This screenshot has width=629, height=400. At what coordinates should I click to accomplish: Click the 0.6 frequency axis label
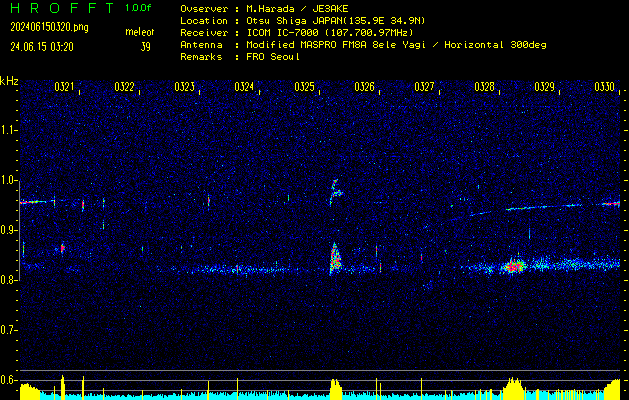coord(9,380)
